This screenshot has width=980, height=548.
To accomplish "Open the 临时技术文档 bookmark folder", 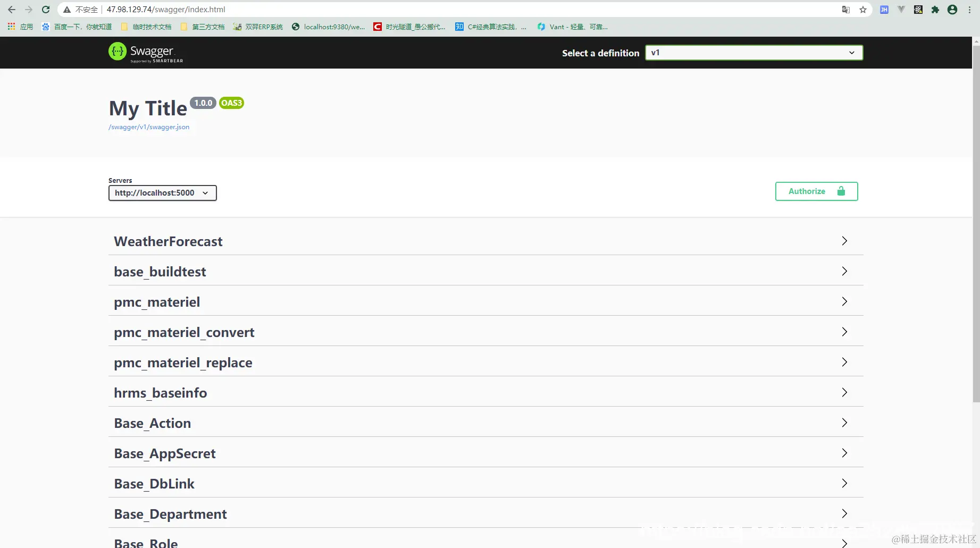I will [x=146, y=27].
